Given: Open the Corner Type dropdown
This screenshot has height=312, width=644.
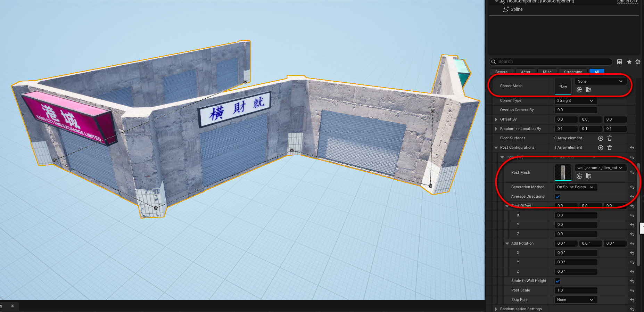Looking at the screenshot, I should (x=576, y=101).
